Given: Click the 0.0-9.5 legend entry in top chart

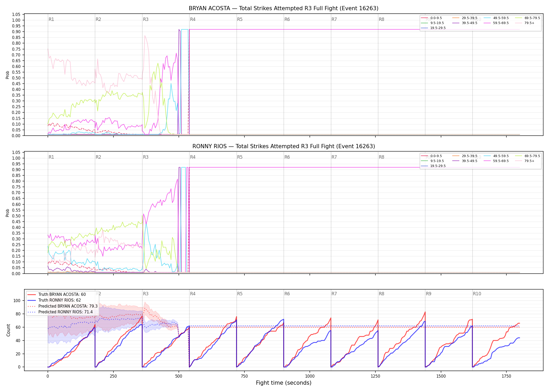Looking at the screenshot, I should [x=432, y=18].
